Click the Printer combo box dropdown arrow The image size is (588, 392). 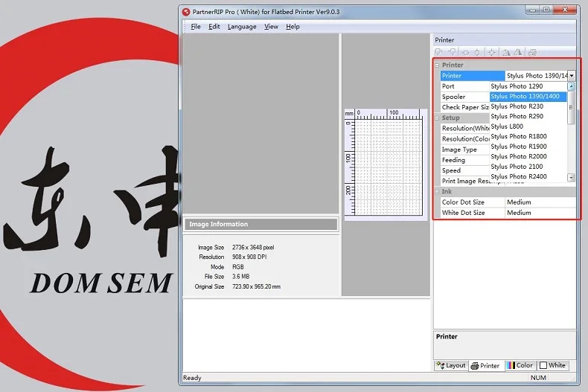(x=572, y=76)
